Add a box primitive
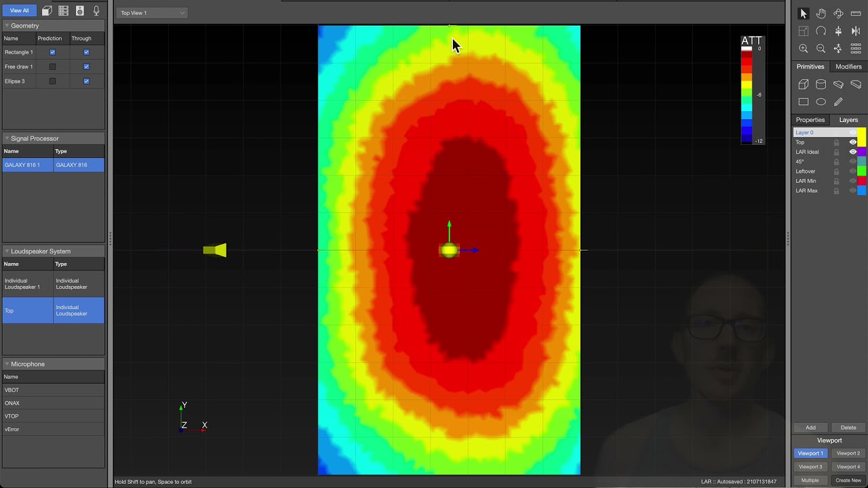The width and height of the screenshot is (868, 488). pyautogui.click(x=804, y=85)
